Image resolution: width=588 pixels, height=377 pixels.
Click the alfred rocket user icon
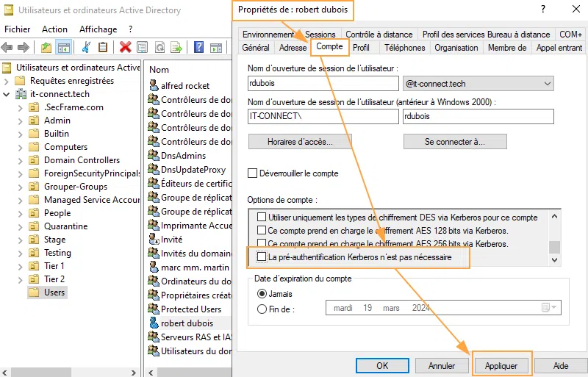(154, 85)
